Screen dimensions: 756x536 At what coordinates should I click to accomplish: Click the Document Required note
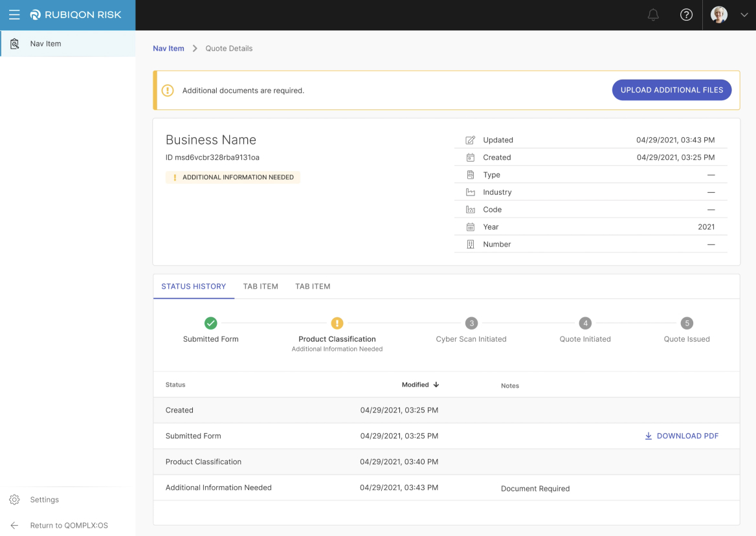pos(535,489)
